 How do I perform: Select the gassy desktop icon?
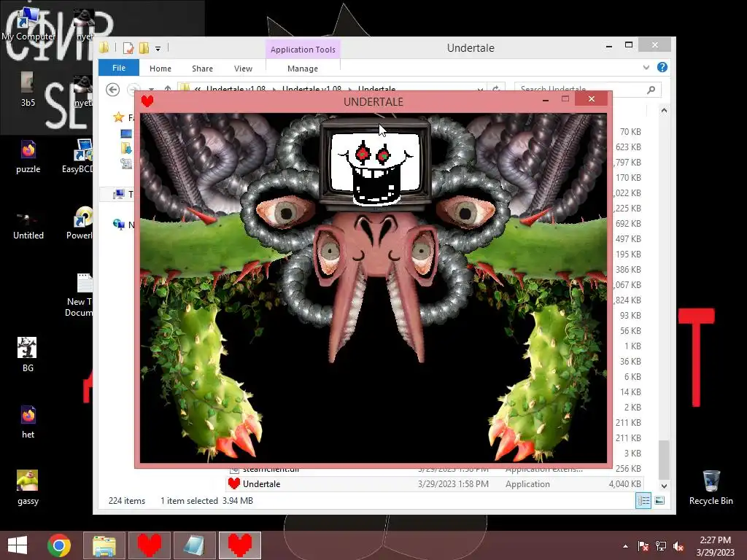click(x=28, y=488)
